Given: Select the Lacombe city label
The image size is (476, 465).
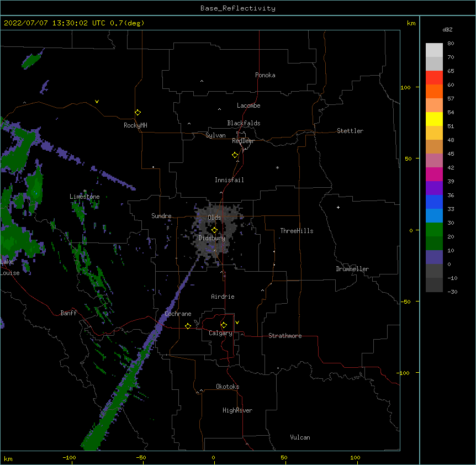Looking at the screenshot, I should (x=248, y=105).
